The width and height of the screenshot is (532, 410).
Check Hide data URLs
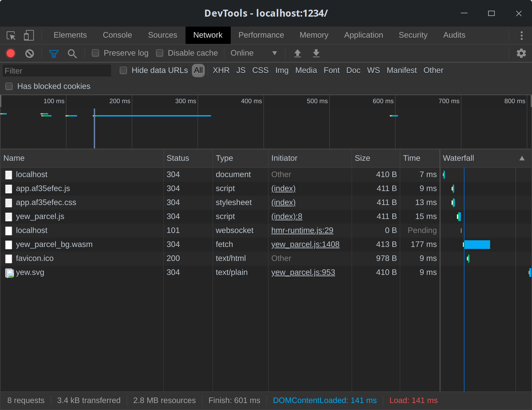[x=123, y=70]
